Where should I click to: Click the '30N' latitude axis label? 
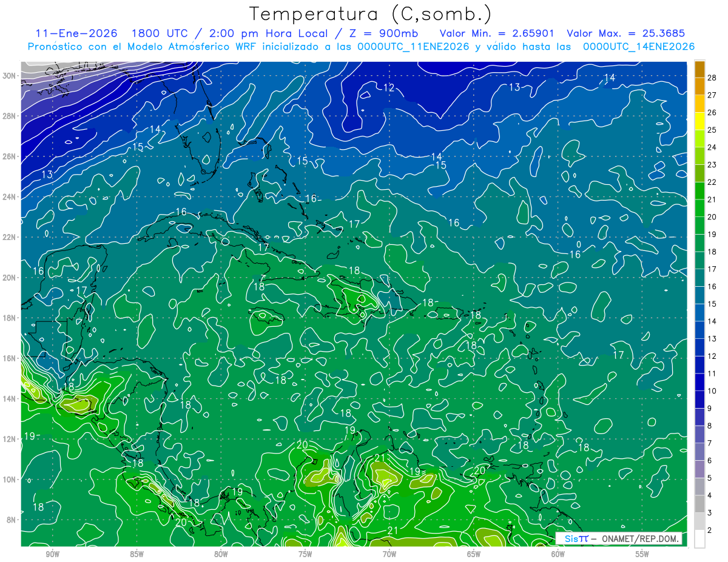[x=9, y=75]
